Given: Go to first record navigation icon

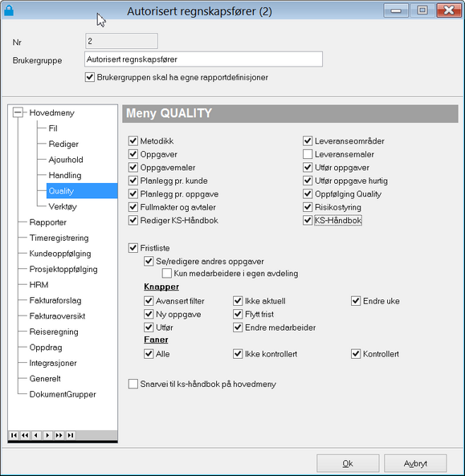Looking at the screenshot, I should coord(14,435).
